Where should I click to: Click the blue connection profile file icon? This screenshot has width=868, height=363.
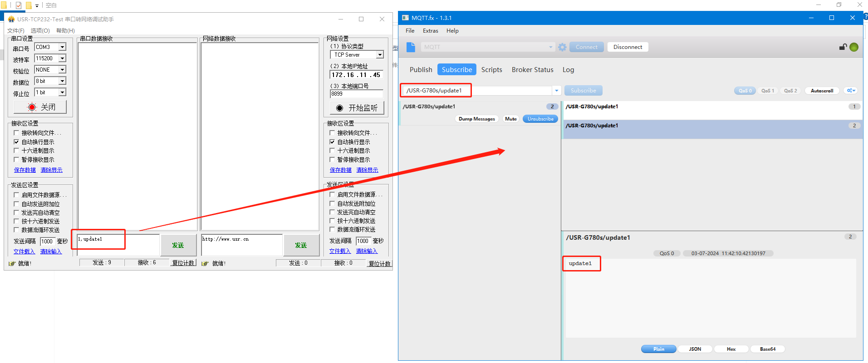[x=411, y=47]
